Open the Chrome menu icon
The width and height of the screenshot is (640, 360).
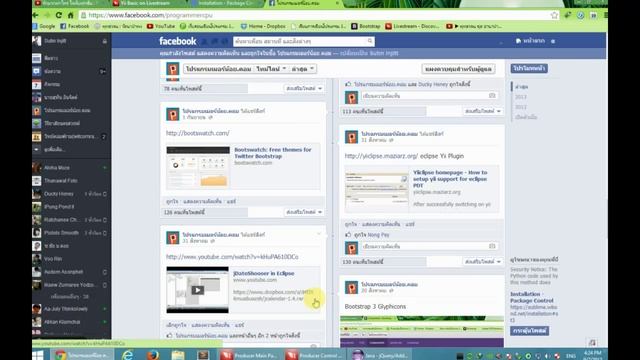pos(605,15)
